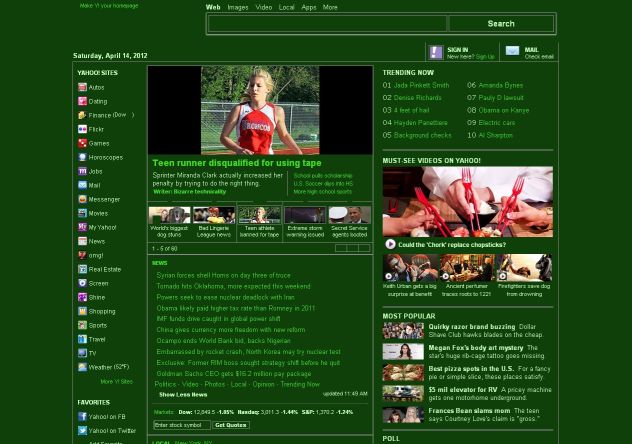This screenshot has width=632, height=444.
Task: Click the News icon in sidebar
Action: pos(82,241)
